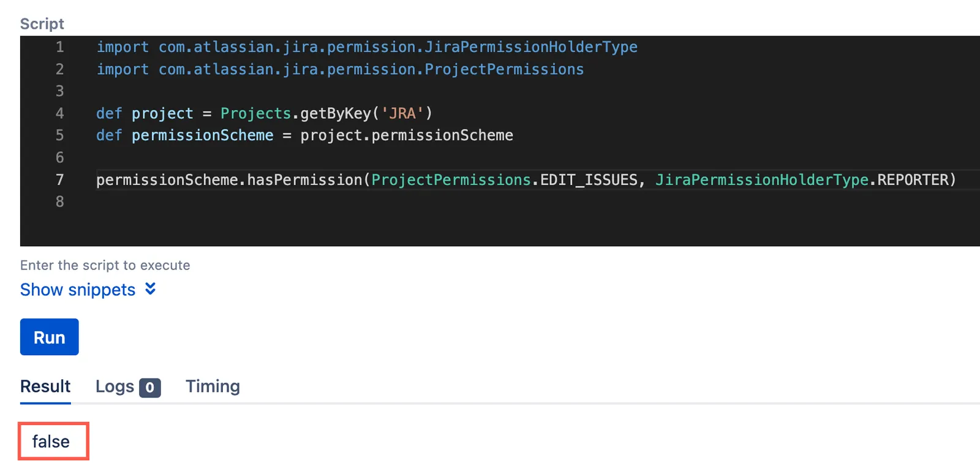Click the JiraPermissionHolderType import on line 1

click(x=530, y=47)
